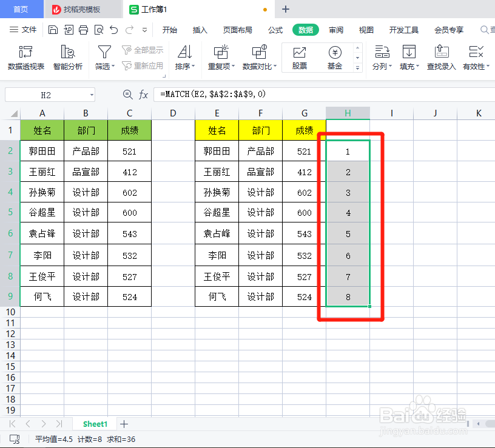Click the fx insert function icon
Screen dimensions: 495x448
pyautogui.click(x=143, y=95)
